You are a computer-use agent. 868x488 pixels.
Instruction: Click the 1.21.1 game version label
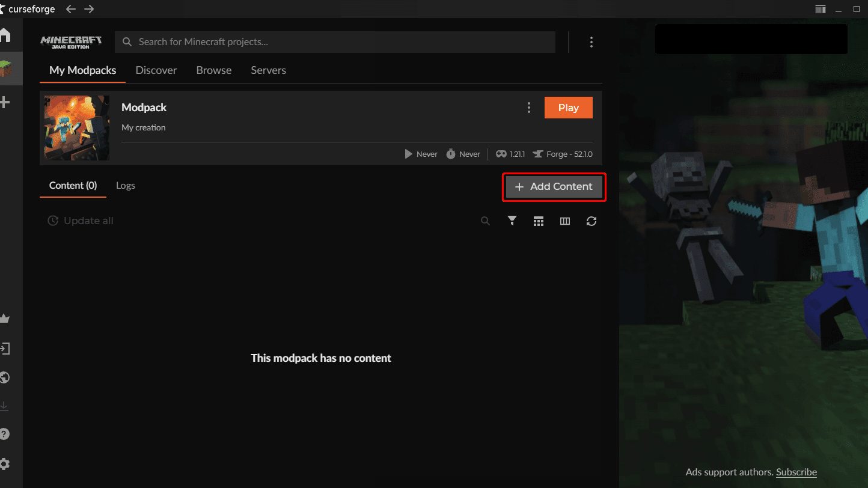click(x=510, y=154)
